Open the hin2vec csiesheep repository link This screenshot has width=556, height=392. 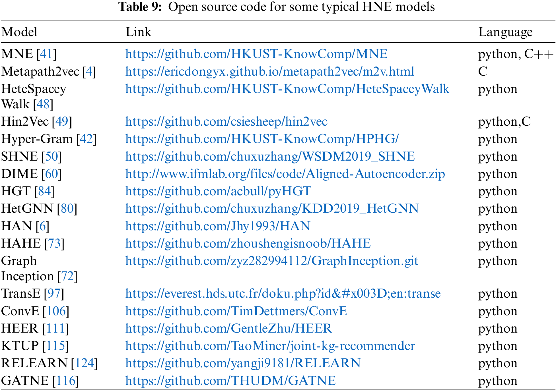[x=226, y=122]
